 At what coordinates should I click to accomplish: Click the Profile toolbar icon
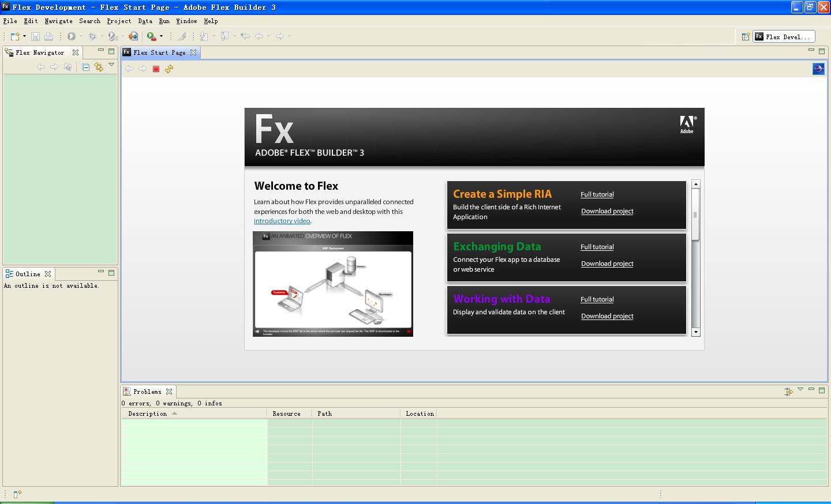[x=113, y=36]
